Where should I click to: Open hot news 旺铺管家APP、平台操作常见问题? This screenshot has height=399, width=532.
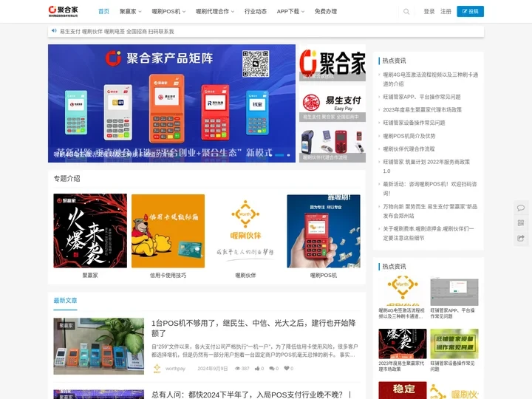pos(422,97)
